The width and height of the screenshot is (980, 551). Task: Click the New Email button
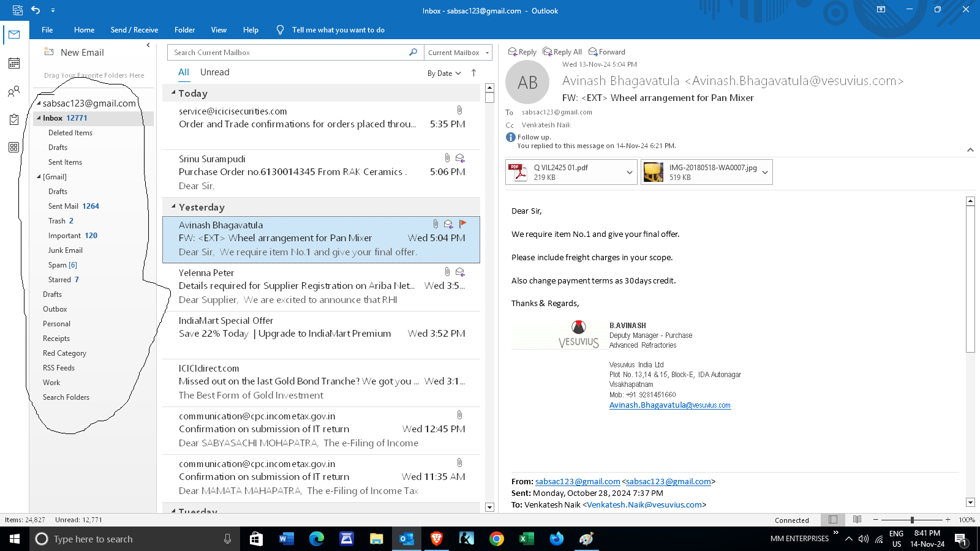pyautogui.click(x=74, y=53)
